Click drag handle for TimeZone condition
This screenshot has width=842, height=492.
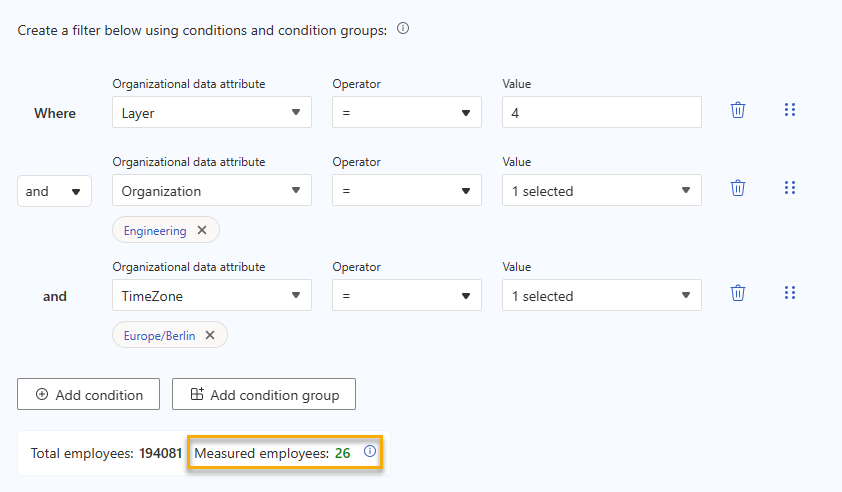(x=790, y=293)
